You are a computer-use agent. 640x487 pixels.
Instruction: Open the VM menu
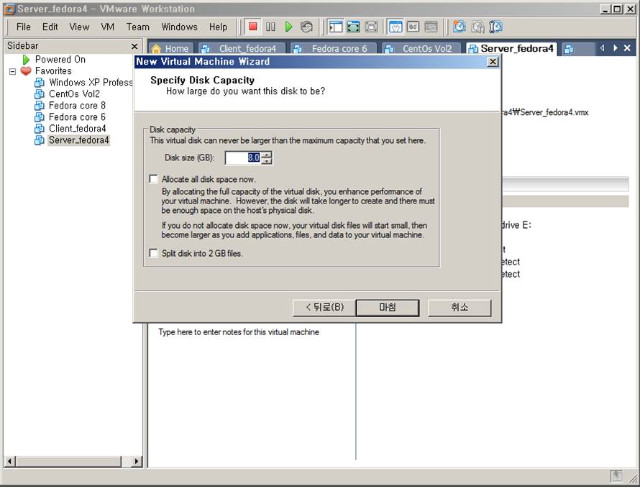pyautogui.click(x=108, y=27)
